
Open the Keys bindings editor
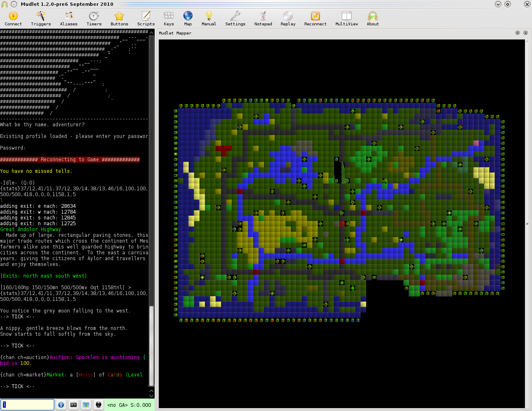tap(169, 19)
